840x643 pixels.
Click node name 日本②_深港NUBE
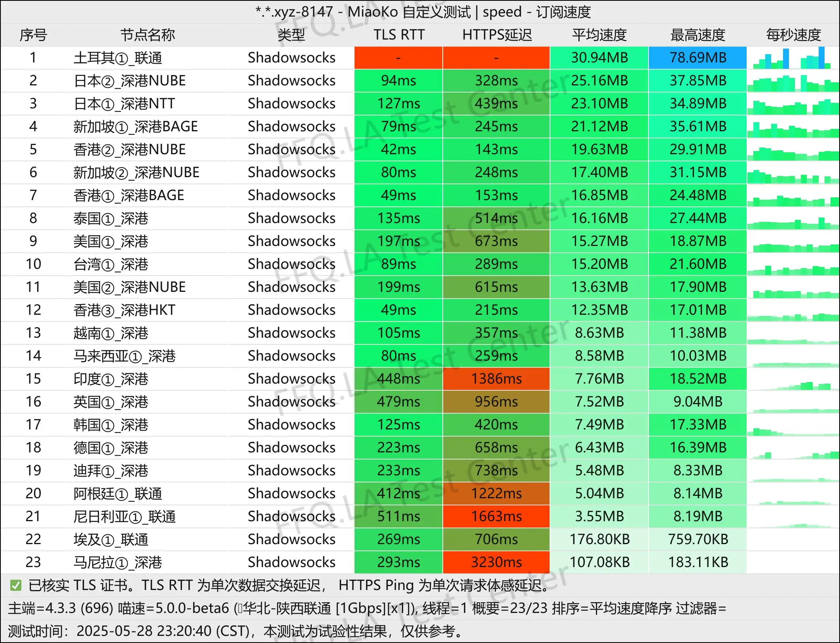(129, 81)
